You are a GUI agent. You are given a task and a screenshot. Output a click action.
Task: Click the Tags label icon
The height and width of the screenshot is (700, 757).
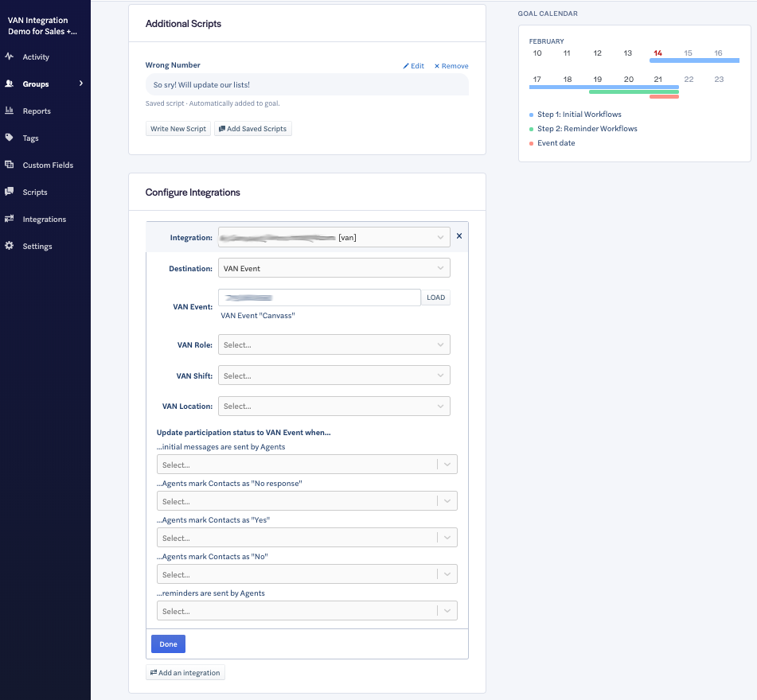tap(10, 138)
